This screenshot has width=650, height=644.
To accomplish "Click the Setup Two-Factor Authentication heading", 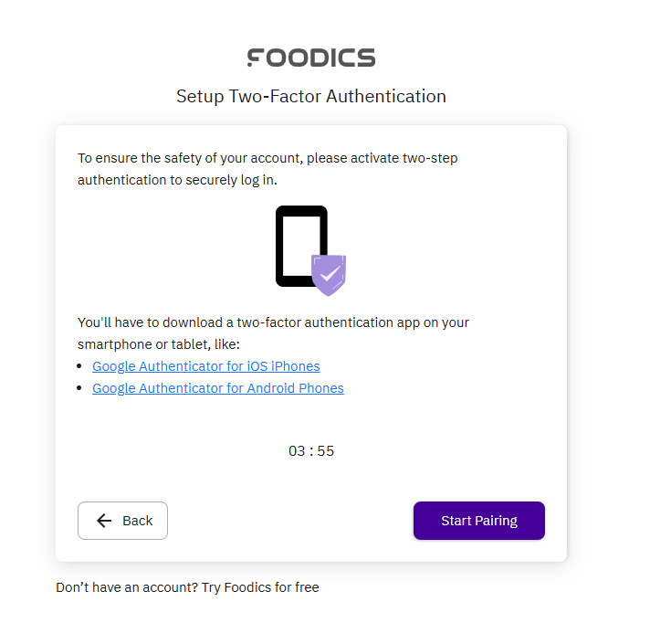I will 311,96.
